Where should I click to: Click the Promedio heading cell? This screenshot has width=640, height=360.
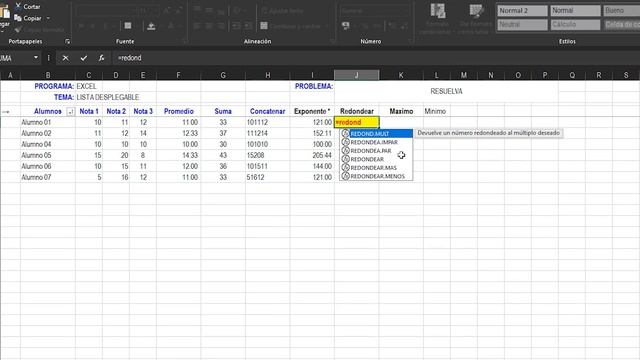pos(178,111)
